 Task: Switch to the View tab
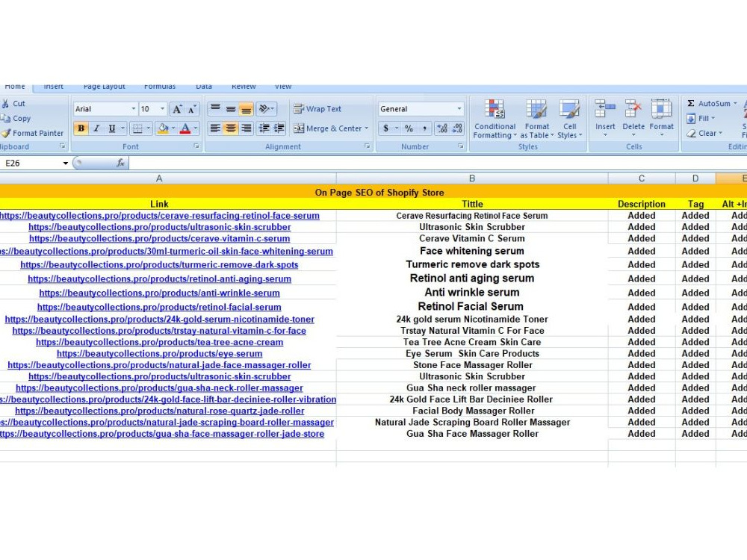pos(283,87)
